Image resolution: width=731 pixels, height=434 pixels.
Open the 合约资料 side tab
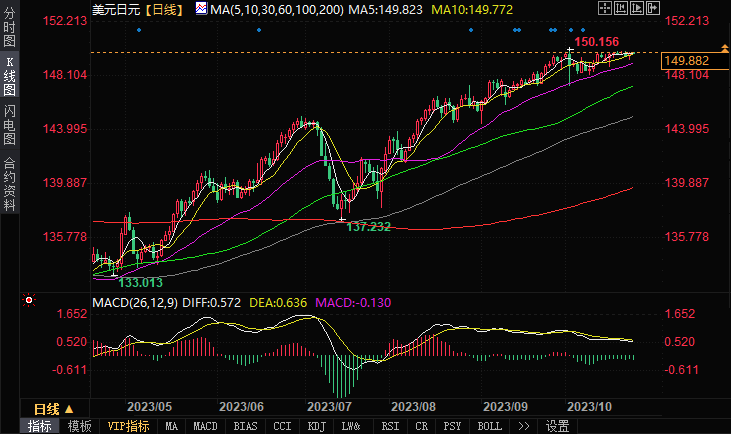9,183
